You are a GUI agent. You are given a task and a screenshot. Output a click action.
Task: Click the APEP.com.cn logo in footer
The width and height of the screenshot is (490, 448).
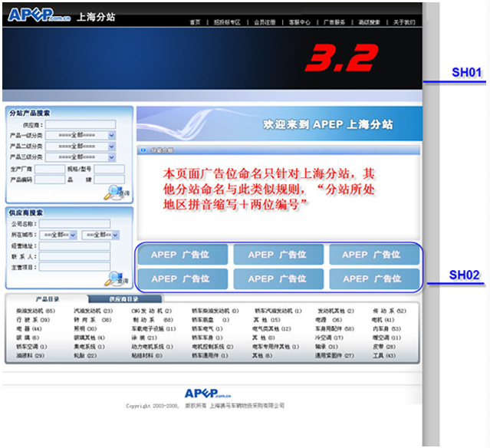pyautogui.click(x=208, y=394)
